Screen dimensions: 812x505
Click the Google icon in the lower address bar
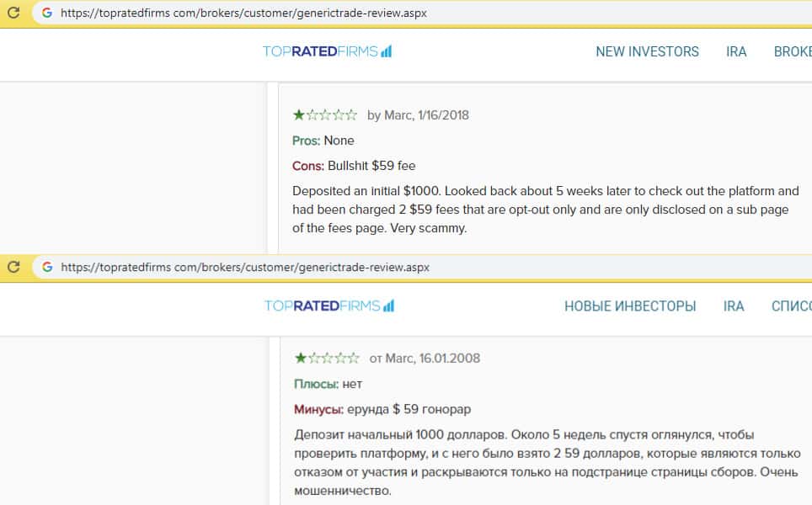47,267
